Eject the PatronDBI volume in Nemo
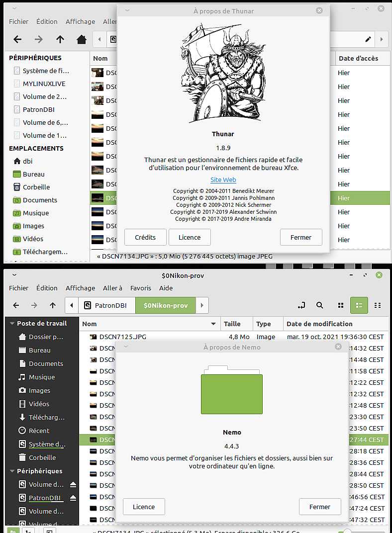Image resolution: width=392 pixels, height=533 pixels. (73, 498)
